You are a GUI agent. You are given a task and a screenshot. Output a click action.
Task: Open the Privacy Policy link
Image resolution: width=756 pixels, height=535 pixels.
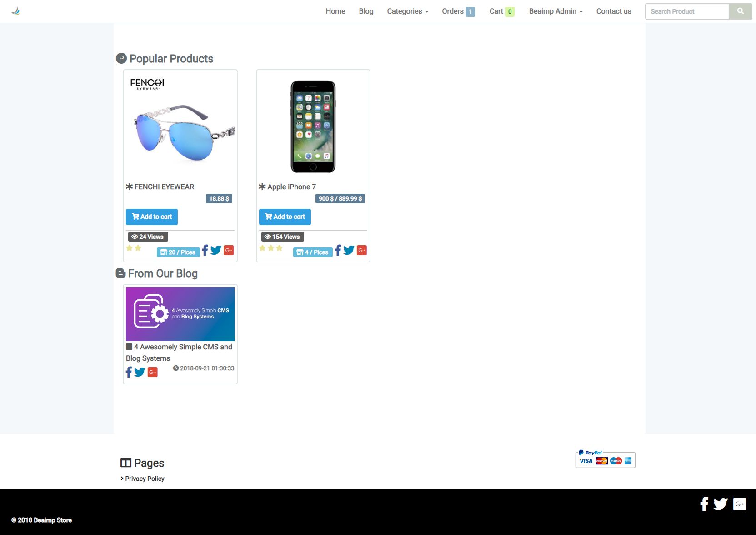click(145, 479)
